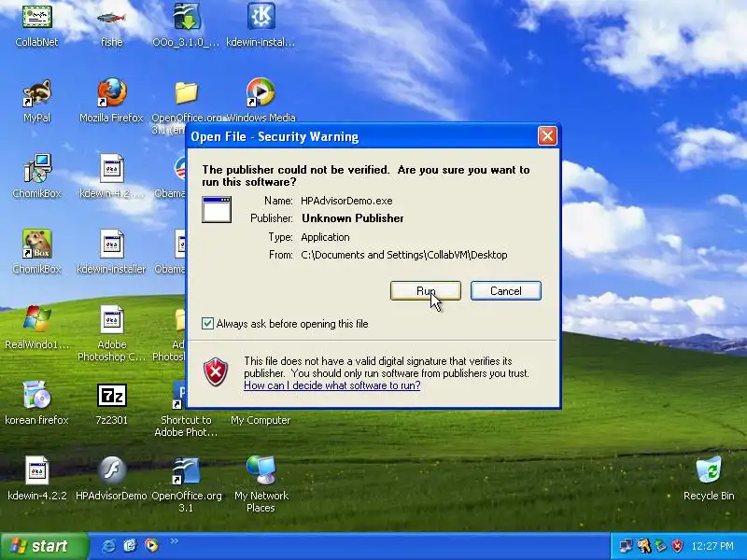Click the Windows activation keys tray icon
This screenshot has width=747, height=560.
(643, 546)
